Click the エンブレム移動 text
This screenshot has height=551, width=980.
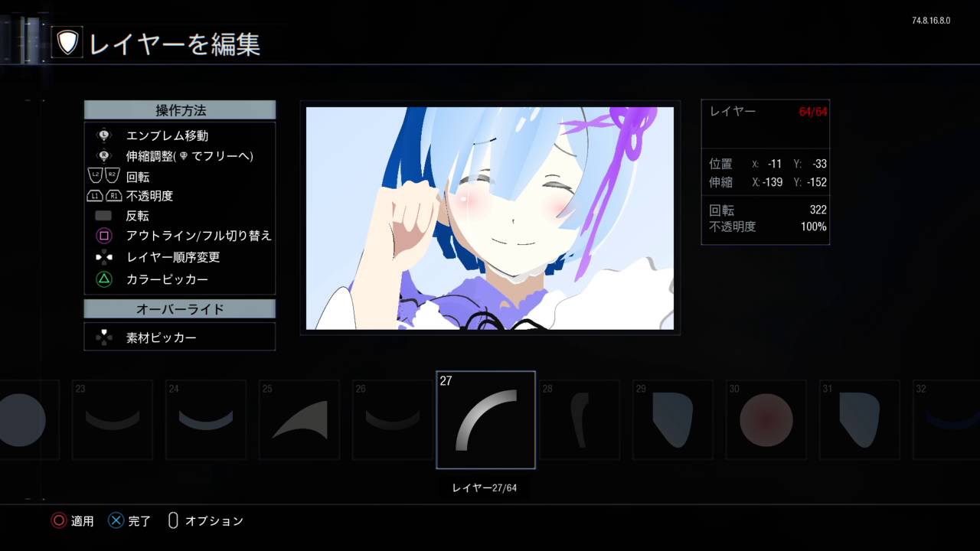(167, 135)
